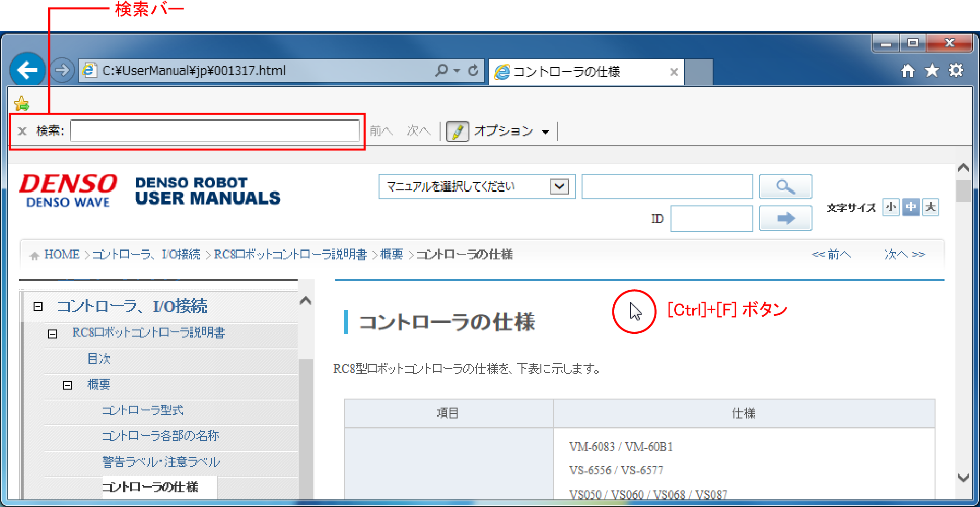Set font size to medium (中)
The image size is (980, 507).
click(x=910, y=207)
